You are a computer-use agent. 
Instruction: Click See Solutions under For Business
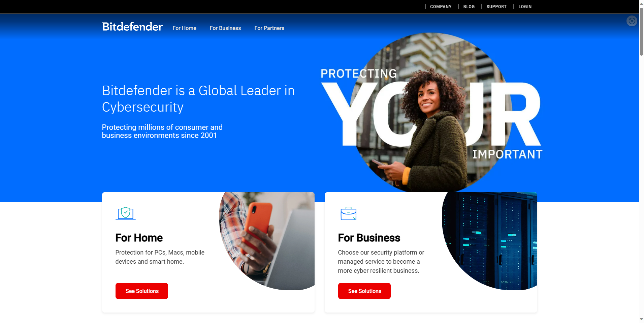point(364,291)
